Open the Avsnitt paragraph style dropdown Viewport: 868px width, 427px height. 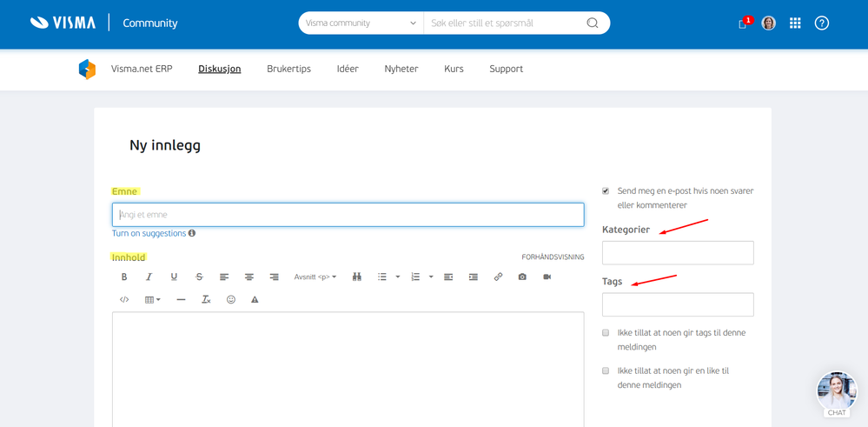[315, 277]
